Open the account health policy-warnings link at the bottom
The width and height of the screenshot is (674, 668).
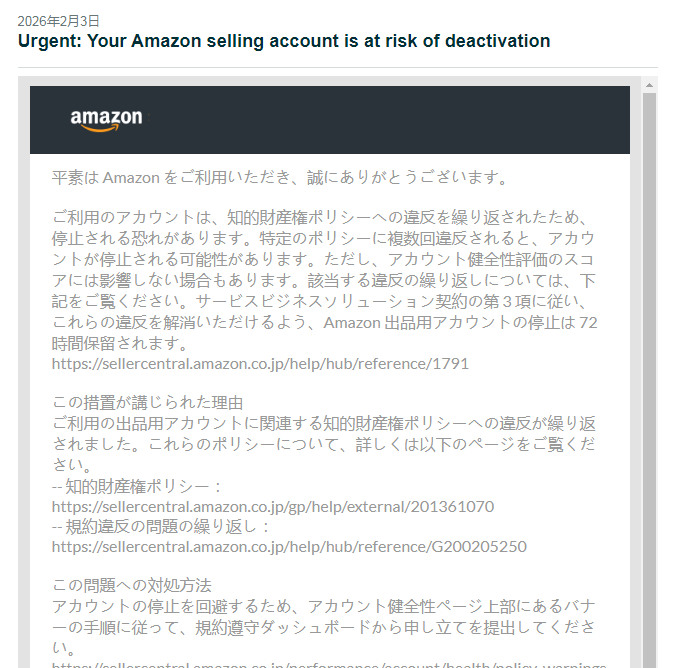coord(329,665)
